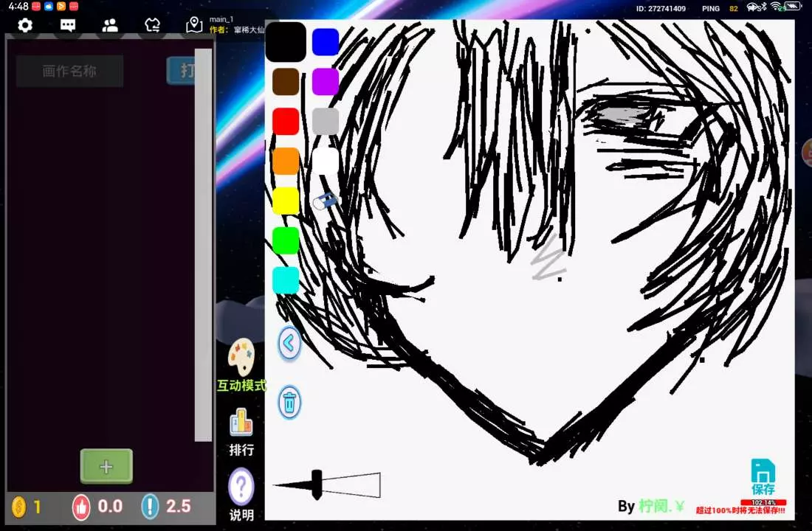This screenshot has height=531, width=812.
Task: Open the friends list icon
Action: tap(110, 26)
